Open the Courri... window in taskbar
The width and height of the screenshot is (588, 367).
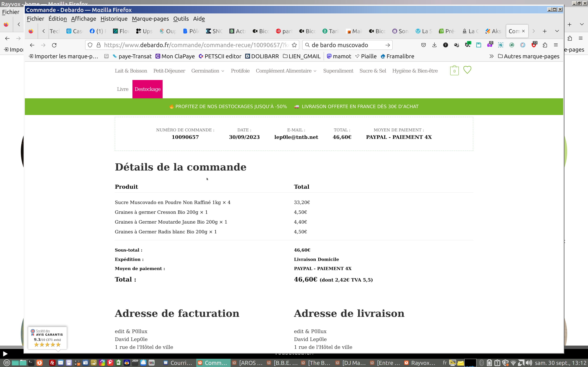178,363
